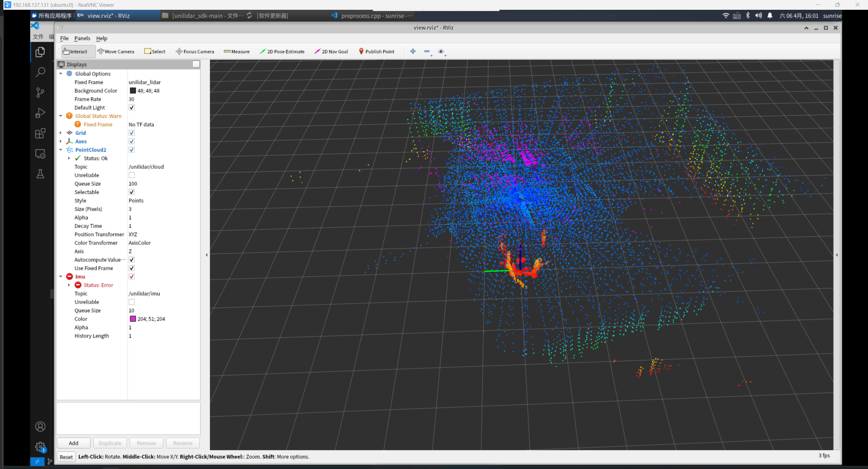Viewport: 868px width, 469px height.
Task: Open VS Code Search icon
Action: coord(40,72)
